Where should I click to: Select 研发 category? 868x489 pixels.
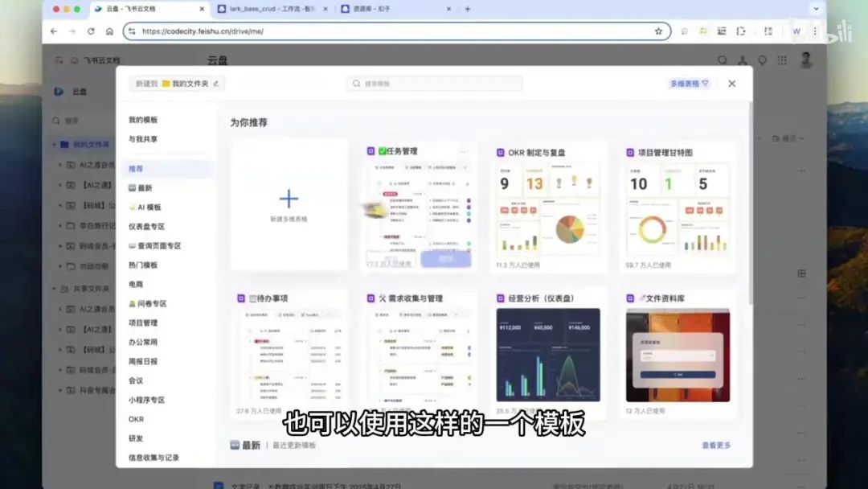[136, 438]
